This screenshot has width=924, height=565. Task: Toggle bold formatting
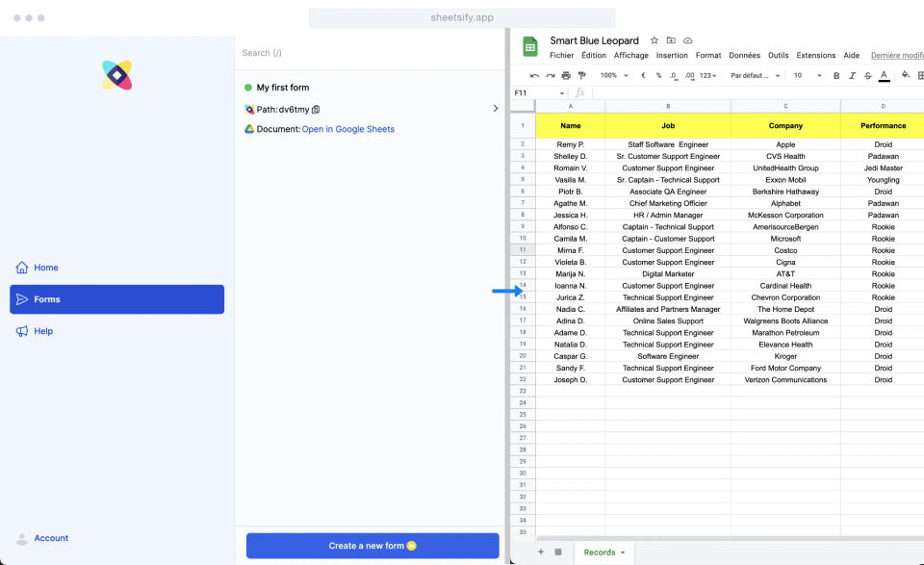coord(836,75)
